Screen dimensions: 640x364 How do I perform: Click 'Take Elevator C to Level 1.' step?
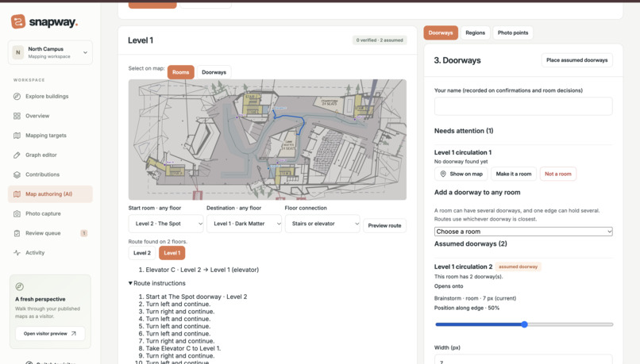tap(183, 348)
